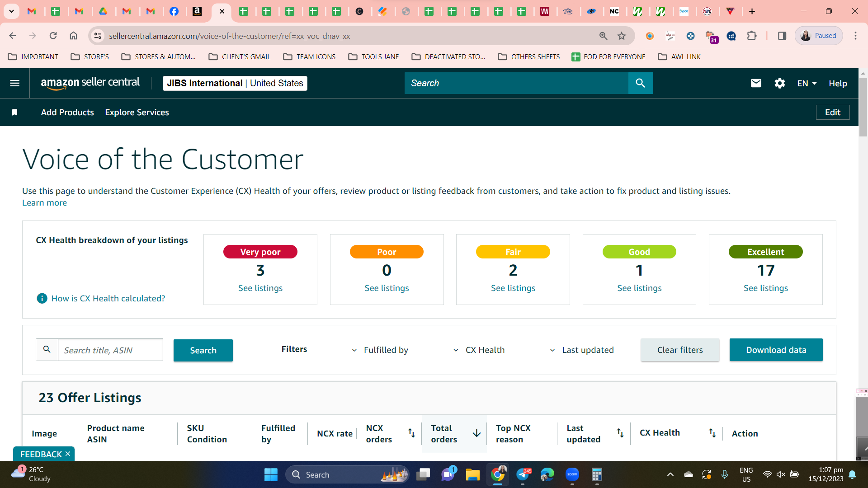Image resolution: width=868 pixels, height=488 pixels.
Task: Click the browser address bar URL
Action: 230,36
